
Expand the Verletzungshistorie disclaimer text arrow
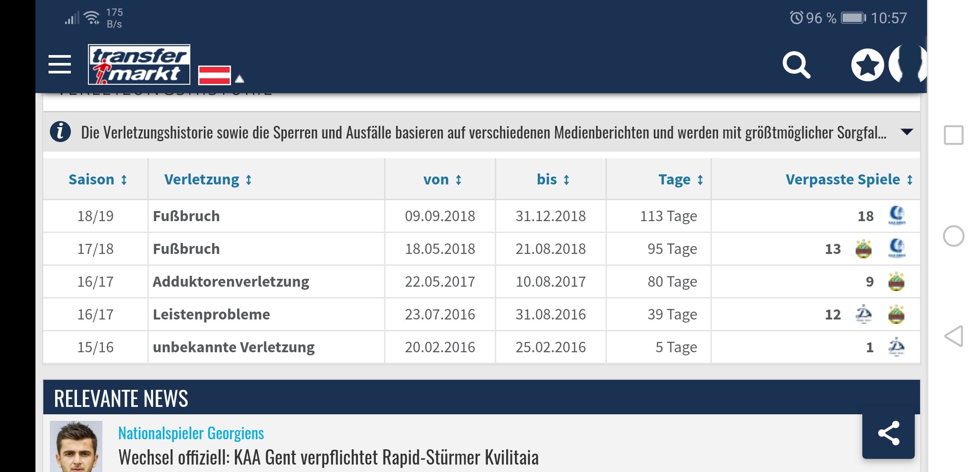pos(907,132)
